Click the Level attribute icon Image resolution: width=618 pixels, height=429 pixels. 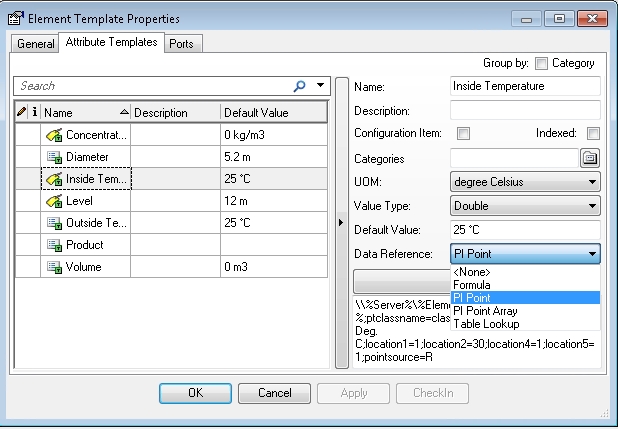(54, 201)
